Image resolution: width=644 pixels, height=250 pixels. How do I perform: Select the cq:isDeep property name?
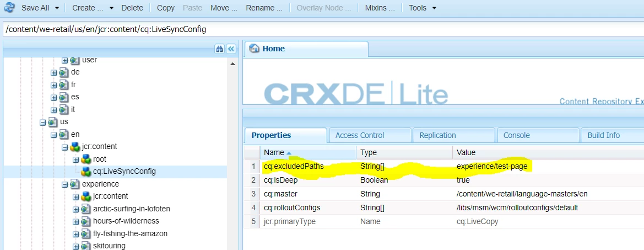(x=282, y=180)
